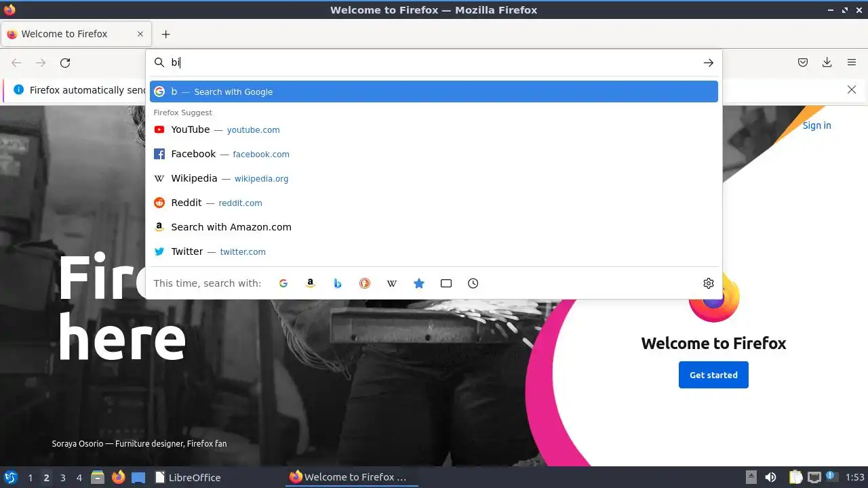The width and height of the screenshot is (868, 488).
Task: Search this time with Wikipedia icon
Action: pyautogui.click(x=392, y=283)
